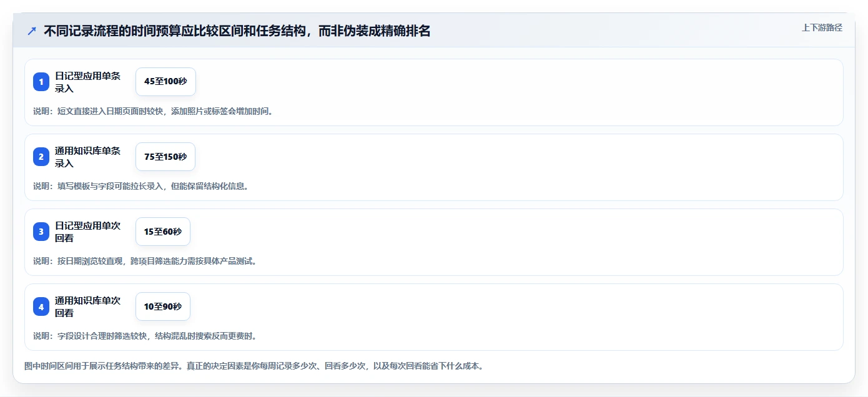Image resolution: width=868 pixels, height=397 pixels.
Task: Select the 通用知识库单条录入 label
Action: (87, 157)
